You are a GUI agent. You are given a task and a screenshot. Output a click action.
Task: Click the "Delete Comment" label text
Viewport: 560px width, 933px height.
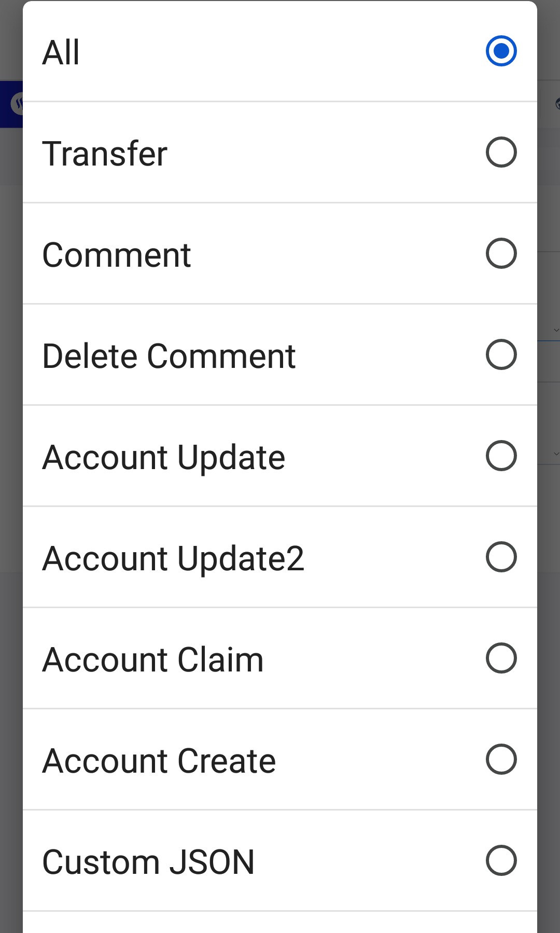point(169,356)
